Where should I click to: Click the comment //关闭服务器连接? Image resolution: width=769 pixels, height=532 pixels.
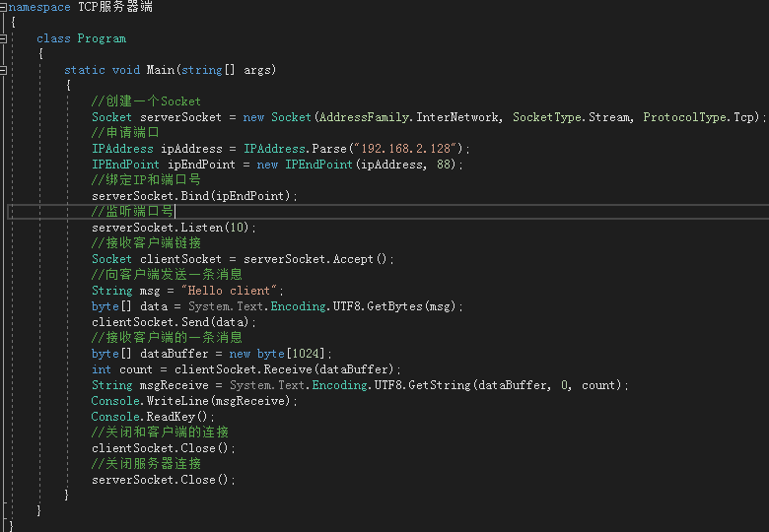point(146,463)
